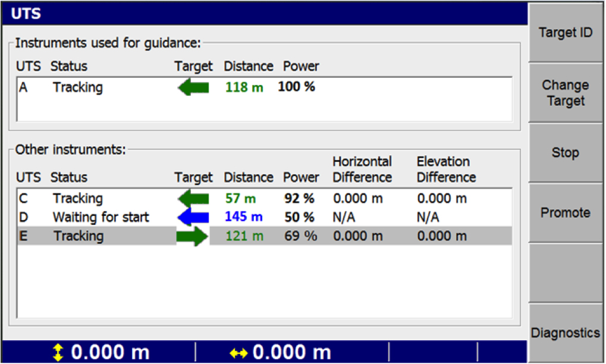606x364 pixels.
Task: Click the 57 m distance value
Action: (240, 199)
